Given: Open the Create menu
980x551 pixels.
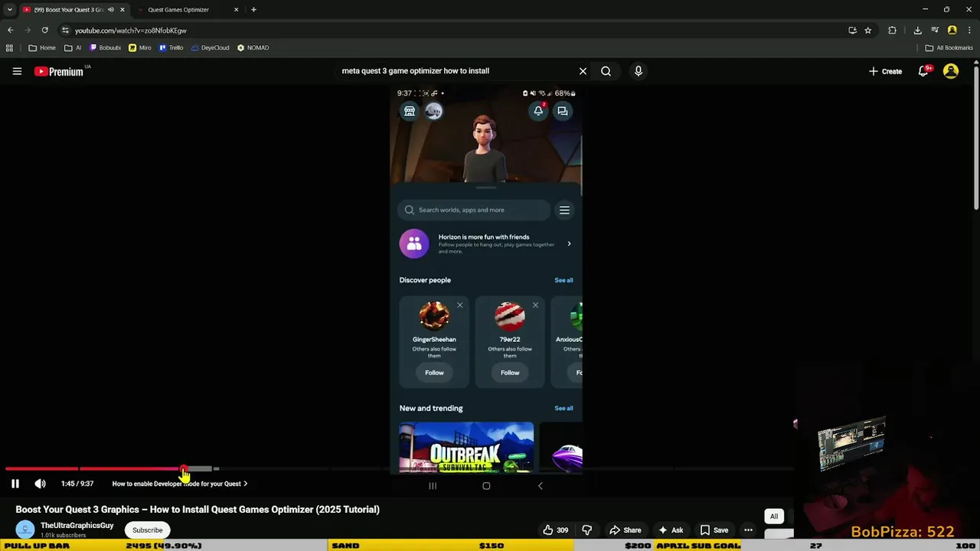Looking at the screenshot, I should pyautogui.click(x=885, y=71).
